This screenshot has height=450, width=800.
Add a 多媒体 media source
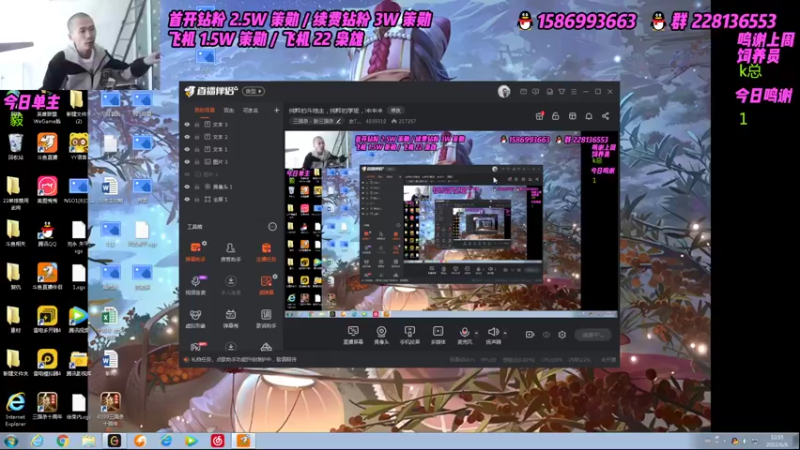point(438,335)
